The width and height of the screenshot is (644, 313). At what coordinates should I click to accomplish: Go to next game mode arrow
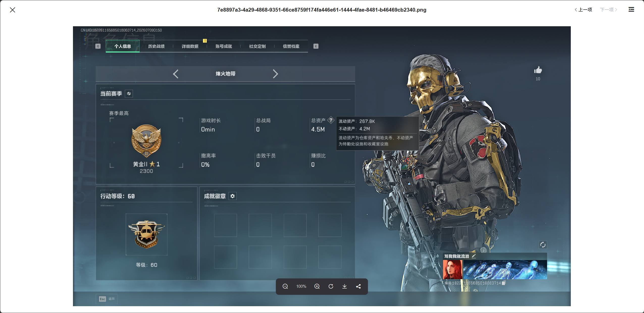[x=275, y=74]
